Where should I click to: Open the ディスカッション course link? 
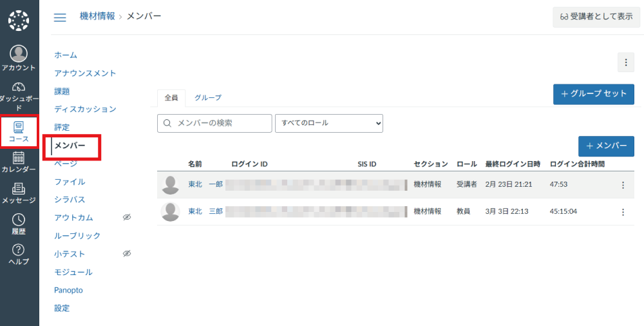coord(86,109)
